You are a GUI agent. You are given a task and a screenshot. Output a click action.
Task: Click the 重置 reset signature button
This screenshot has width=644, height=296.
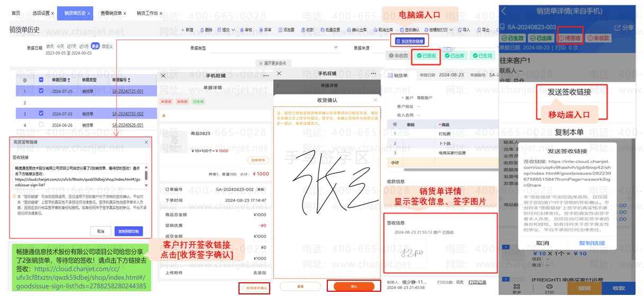(x=300, y=286)
